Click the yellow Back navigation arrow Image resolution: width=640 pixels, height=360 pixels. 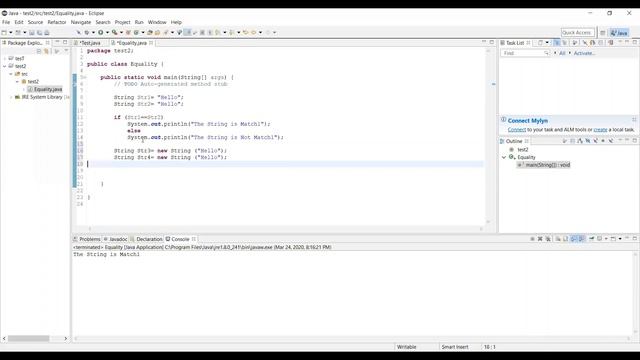[x=246, y=32]
